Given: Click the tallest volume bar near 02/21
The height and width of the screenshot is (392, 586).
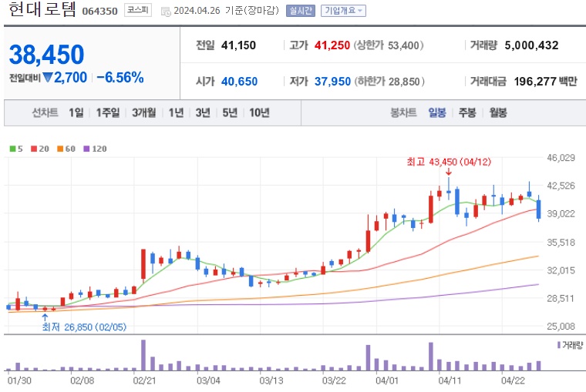Looking at the screenshot, I should coord(143,355).
